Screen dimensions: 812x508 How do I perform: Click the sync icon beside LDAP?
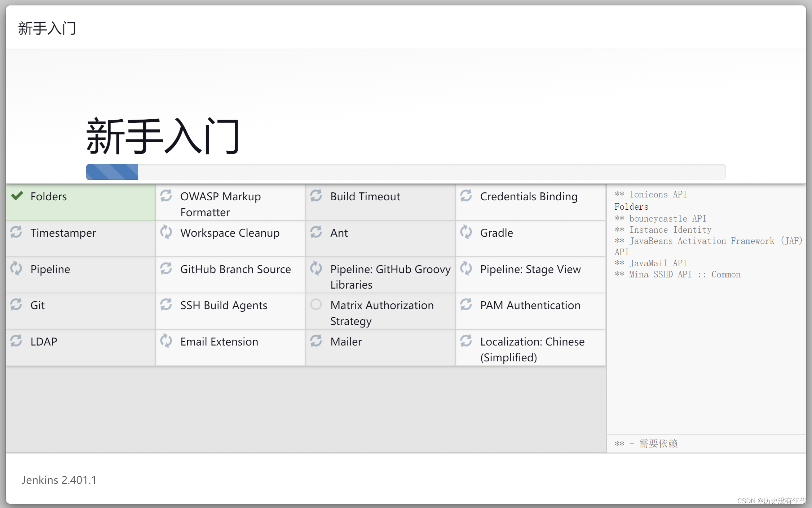[16, 341]
